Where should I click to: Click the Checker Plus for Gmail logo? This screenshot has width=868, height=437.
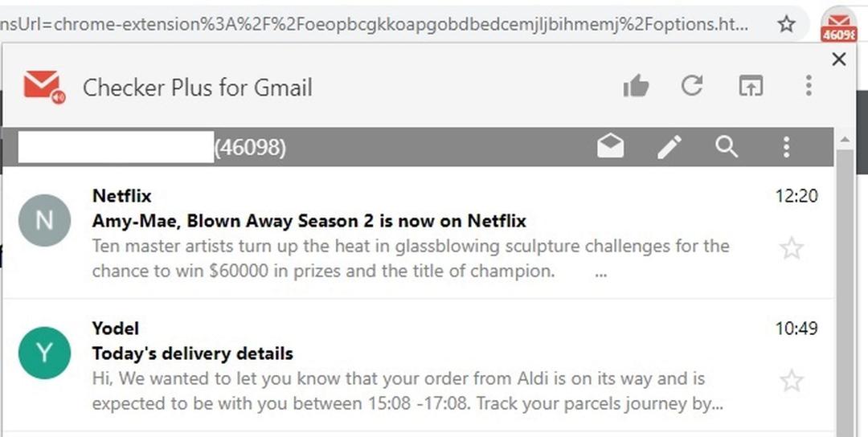(44, 88)
